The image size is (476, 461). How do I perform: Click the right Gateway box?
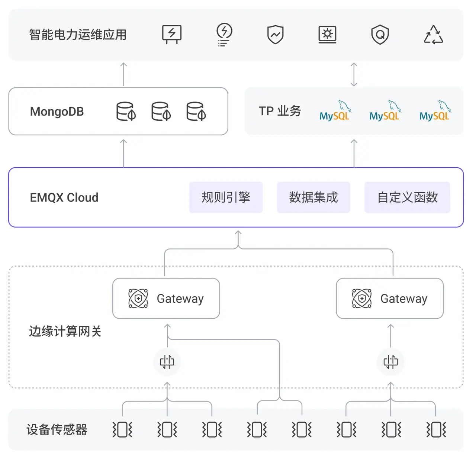pos(390,299)
